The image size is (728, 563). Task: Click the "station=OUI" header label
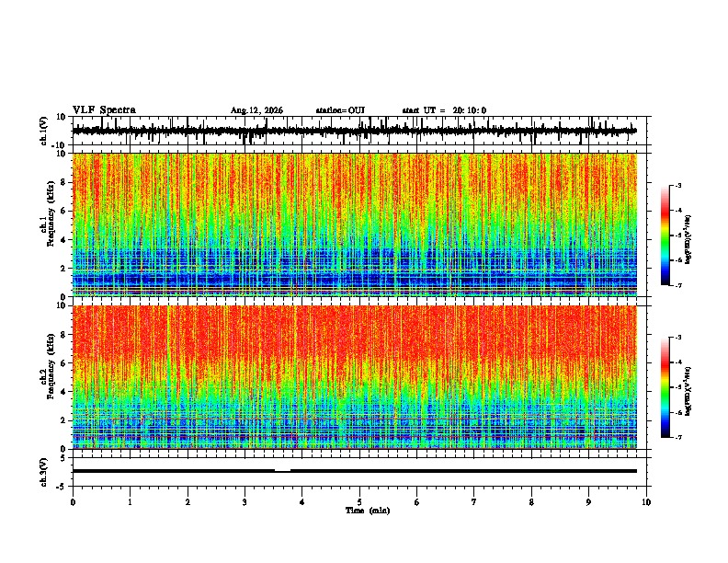(340, 110)
